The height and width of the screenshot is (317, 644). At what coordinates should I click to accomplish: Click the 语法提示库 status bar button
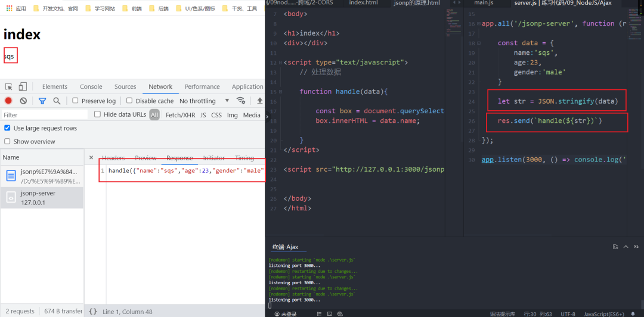pos(503,313)
